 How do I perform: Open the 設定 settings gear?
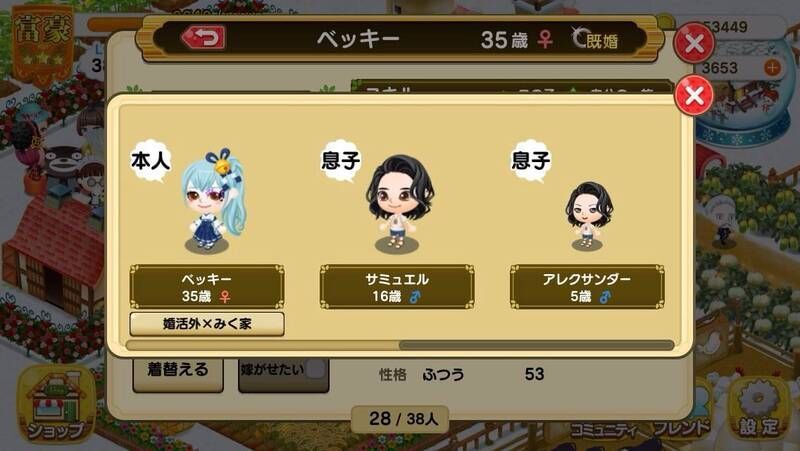pos(759,408)
